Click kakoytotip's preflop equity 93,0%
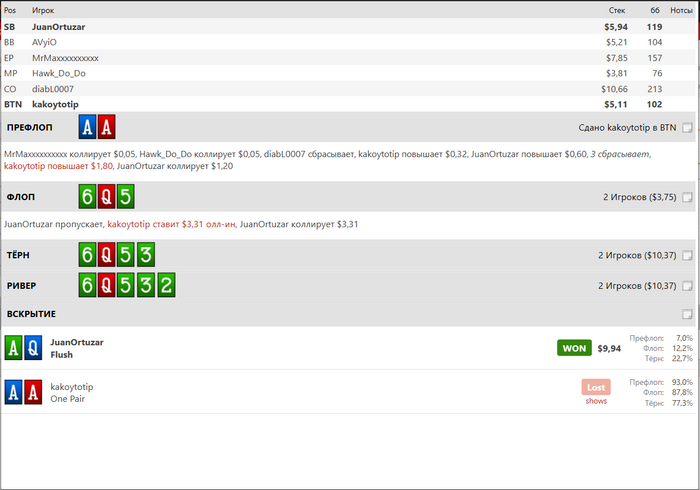This screenshot has width=700, height=490. tap(682, 382)
